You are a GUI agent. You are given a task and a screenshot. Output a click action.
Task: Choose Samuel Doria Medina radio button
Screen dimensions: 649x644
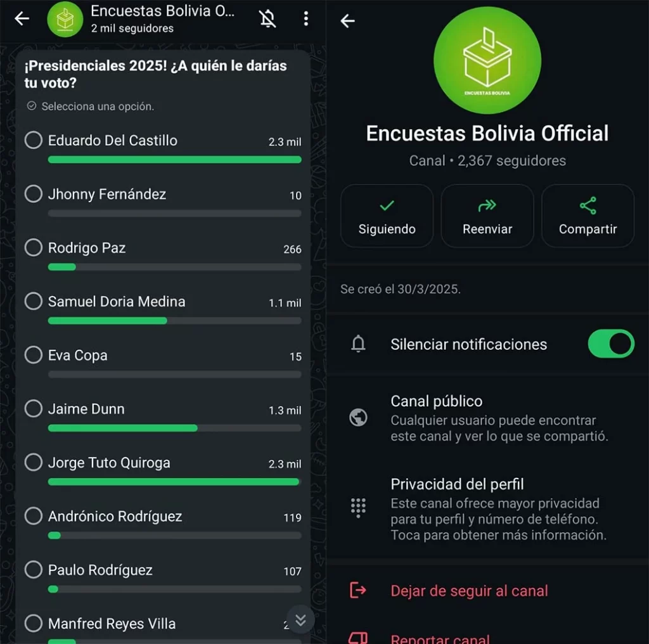(x=34, y=301)
